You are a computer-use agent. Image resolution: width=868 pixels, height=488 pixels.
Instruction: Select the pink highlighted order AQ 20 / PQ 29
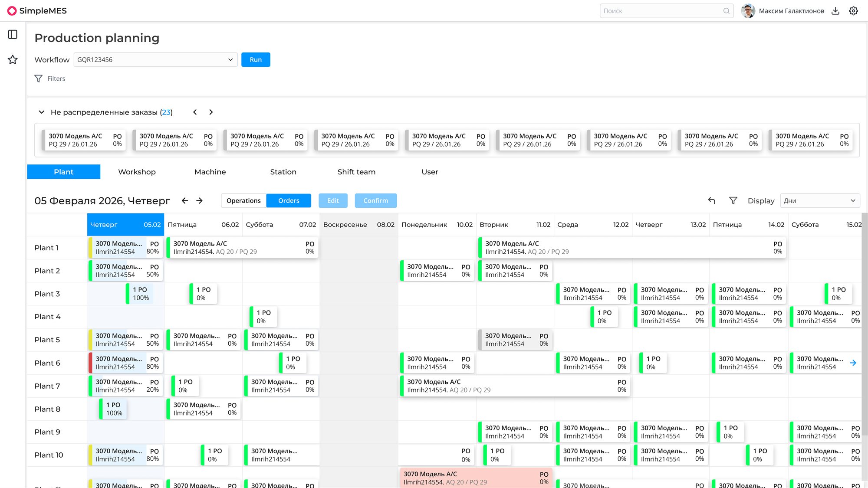tap(476, 478)
